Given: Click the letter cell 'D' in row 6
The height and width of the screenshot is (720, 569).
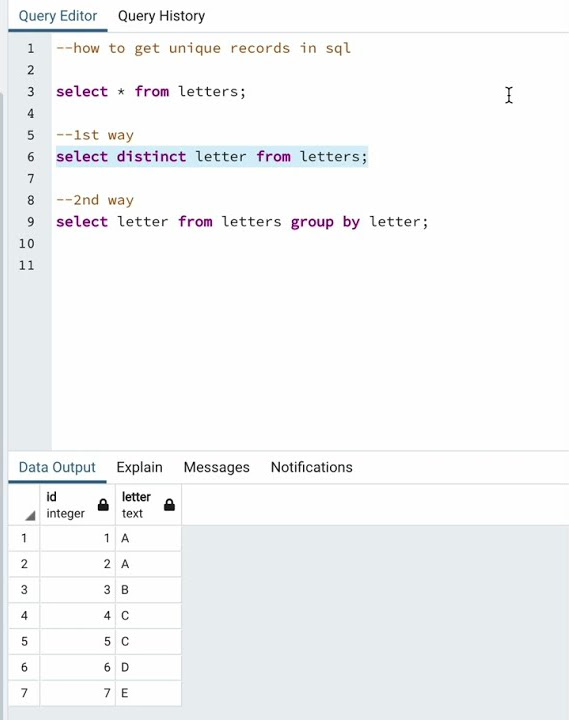Looking at the screenshot, I should [x=148, y=667].
